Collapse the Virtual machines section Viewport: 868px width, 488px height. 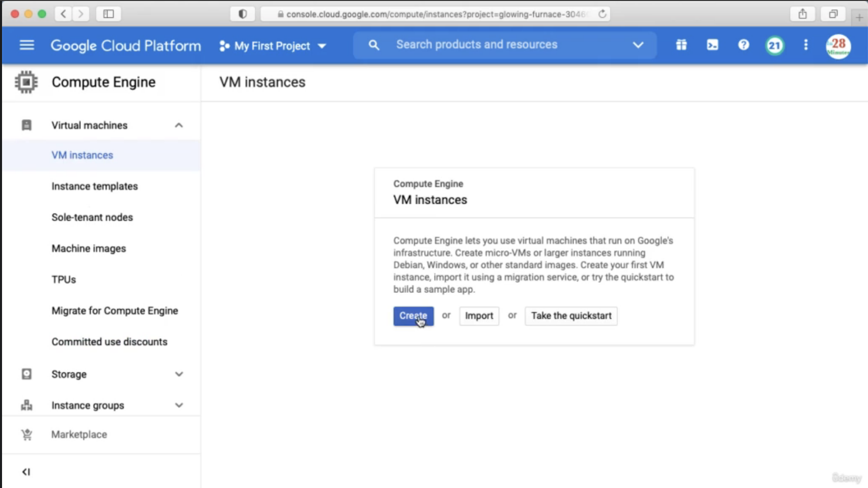179,125
